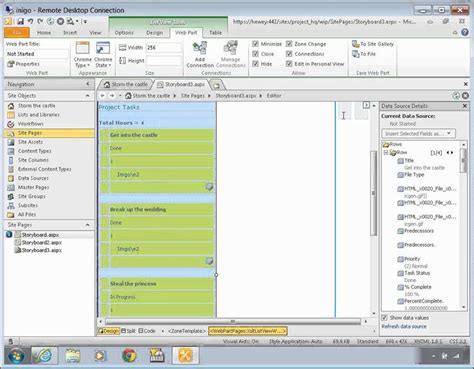
Task: Select Lists and Libraries in Site Objects
Action: pos(38,115)
